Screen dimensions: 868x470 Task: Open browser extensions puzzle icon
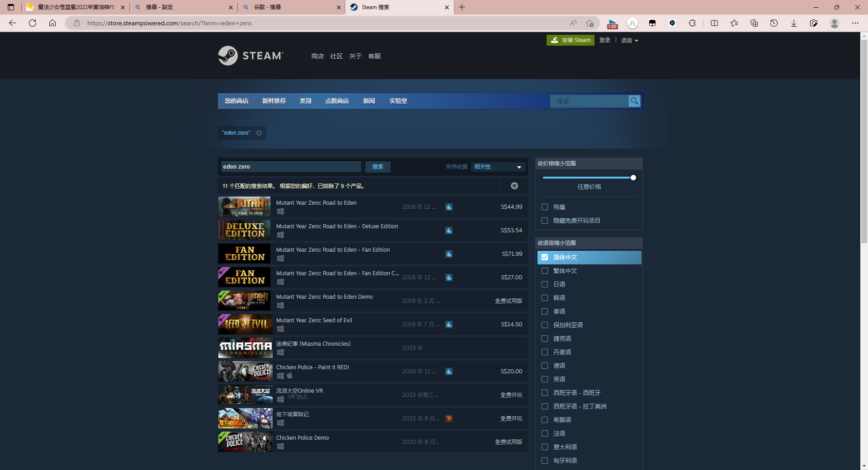pos(692,23)
